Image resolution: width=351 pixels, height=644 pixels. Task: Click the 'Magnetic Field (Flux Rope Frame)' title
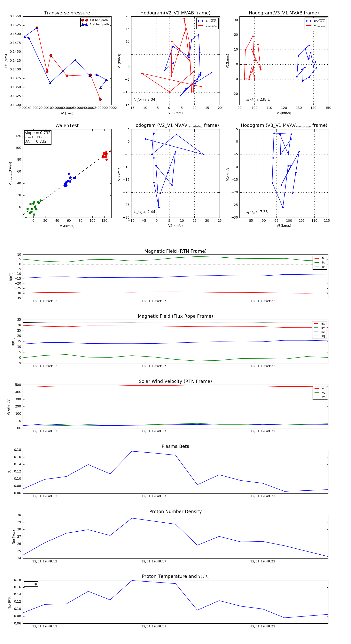175,316
